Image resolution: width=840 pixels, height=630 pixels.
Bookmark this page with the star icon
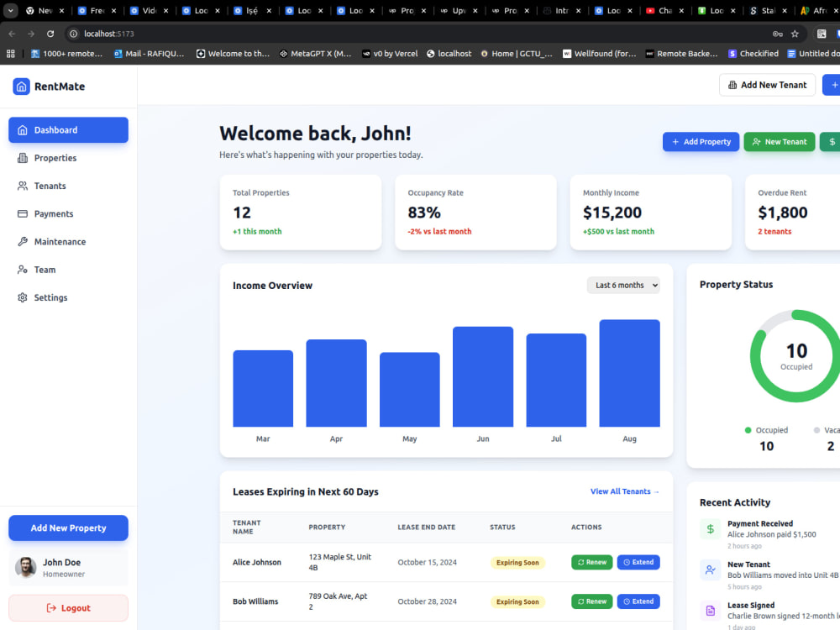[x=795, y=34]
